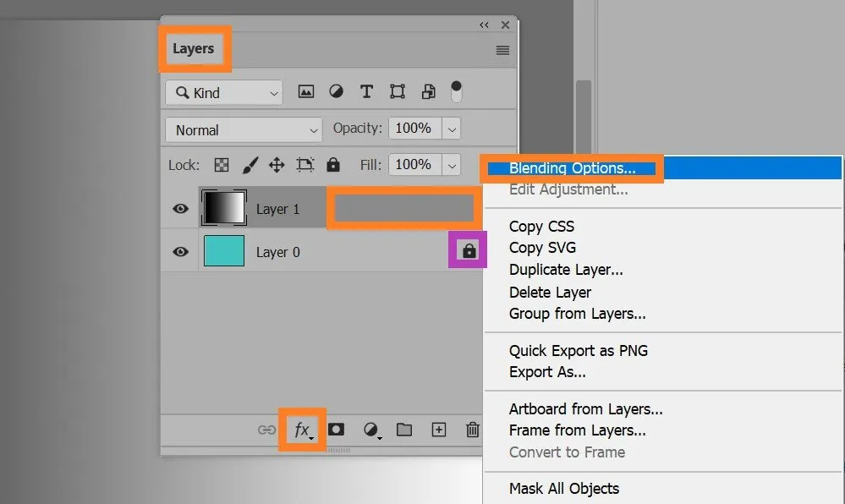
Task: Lock all padlock icon in Lock row
Action: 333,164
